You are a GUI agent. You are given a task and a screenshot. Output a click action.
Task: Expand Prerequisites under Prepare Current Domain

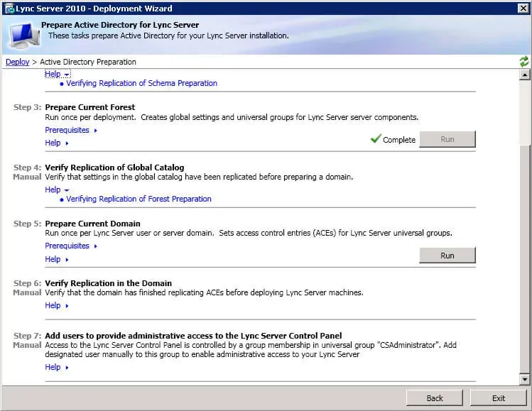coord(71,246)
